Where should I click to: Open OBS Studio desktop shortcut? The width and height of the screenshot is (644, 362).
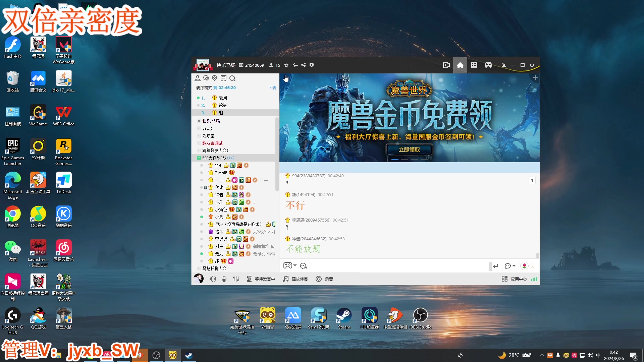click(x=420, y=318)
